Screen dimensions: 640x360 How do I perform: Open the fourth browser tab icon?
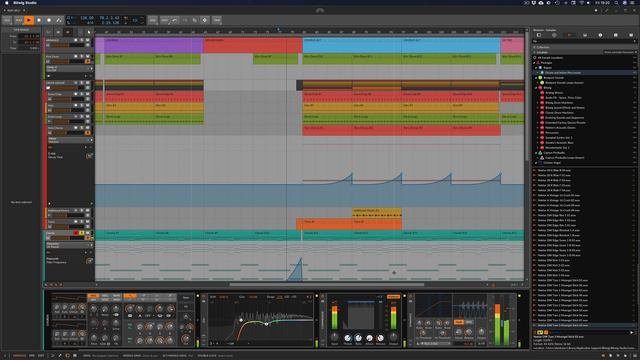pos(585,36)
